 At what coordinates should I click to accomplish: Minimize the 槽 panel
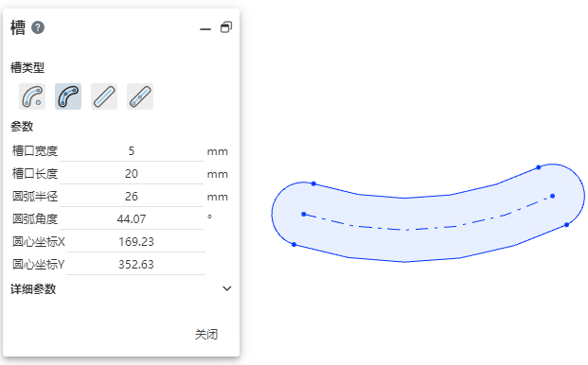[205, 28]
